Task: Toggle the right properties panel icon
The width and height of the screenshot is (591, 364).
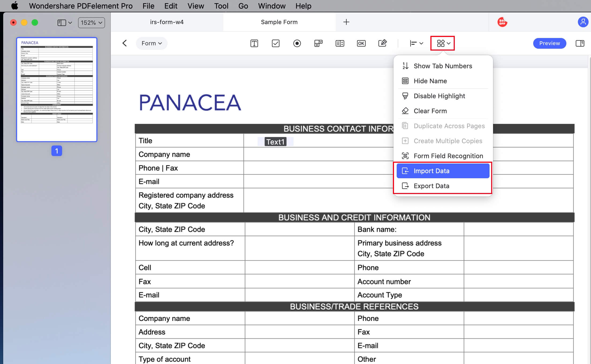Action: tap(580, 43)
